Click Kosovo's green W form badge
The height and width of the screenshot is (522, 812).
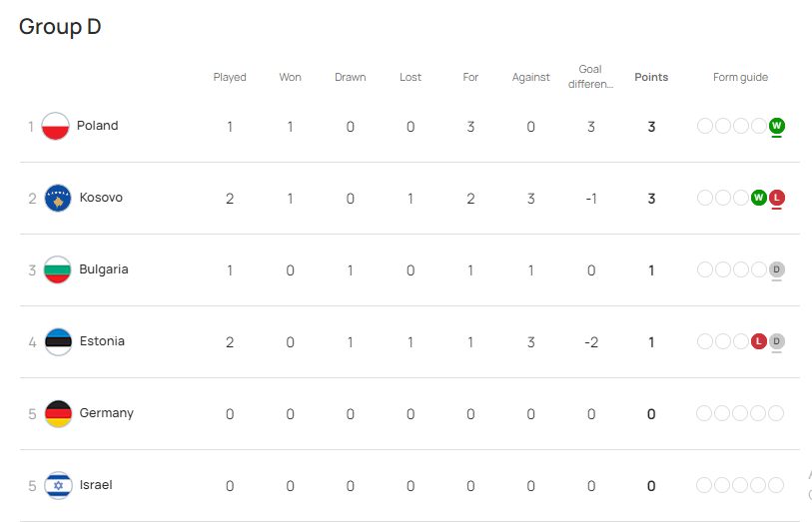pyautogui.click(x=758, y=198)
